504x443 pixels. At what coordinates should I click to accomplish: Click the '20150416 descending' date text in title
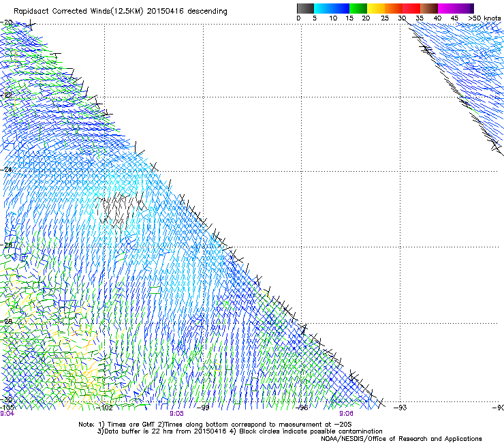pyautogui.click(x=187, y=12)
